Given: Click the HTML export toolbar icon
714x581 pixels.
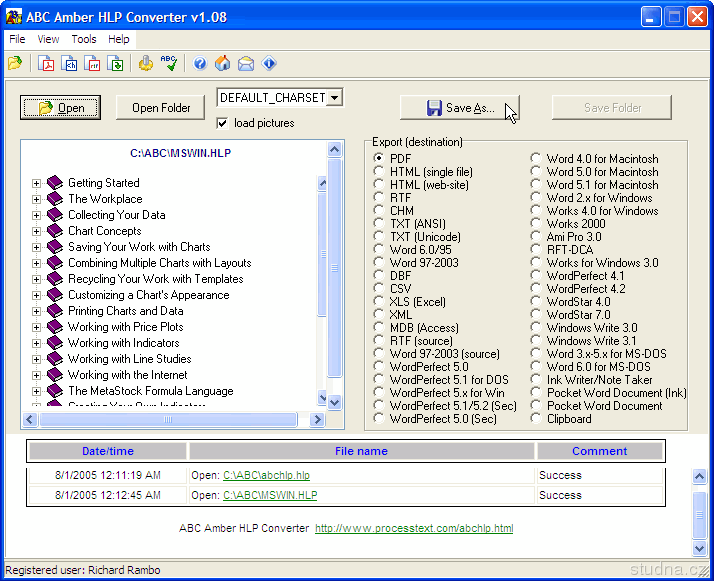Looking at the screenshot, I should [x=70, y=64].
